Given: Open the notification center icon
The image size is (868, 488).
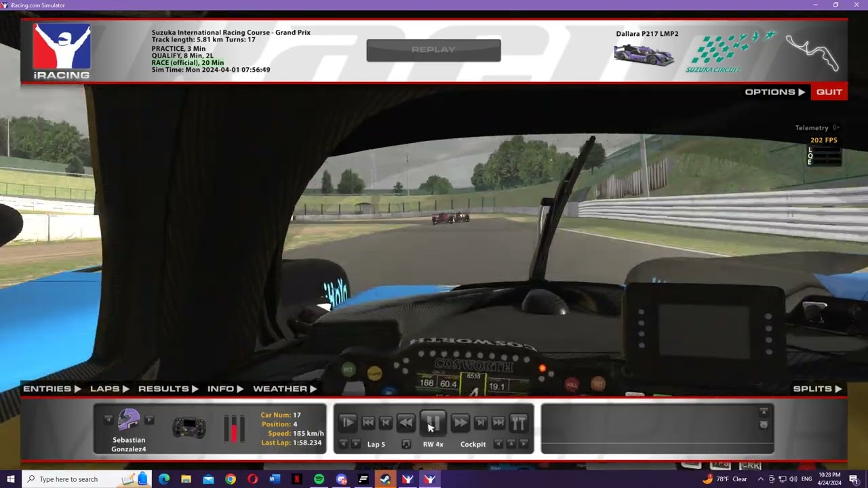Looking at the screenshot, I should 854,479.
